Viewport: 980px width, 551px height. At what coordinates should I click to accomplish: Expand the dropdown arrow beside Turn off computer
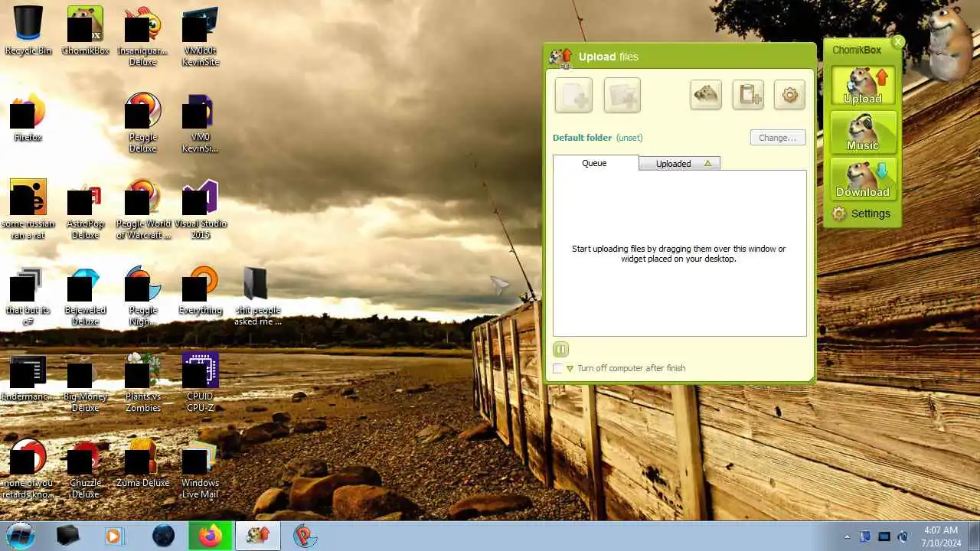(x=570, y=369)
